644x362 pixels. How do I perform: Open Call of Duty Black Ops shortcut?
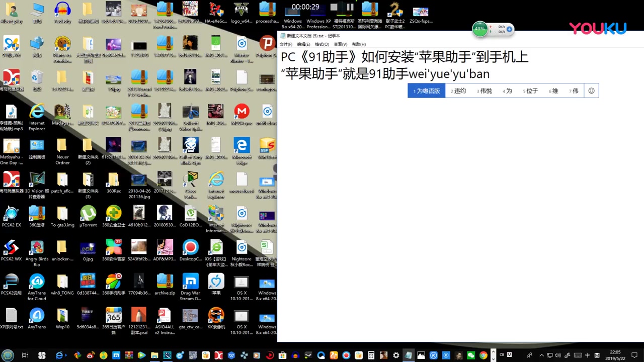[x=190, y=151]
